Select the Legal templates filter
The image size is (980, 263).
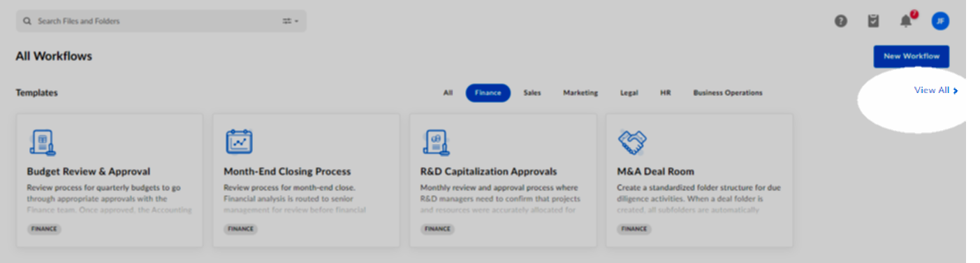(629, 92)
